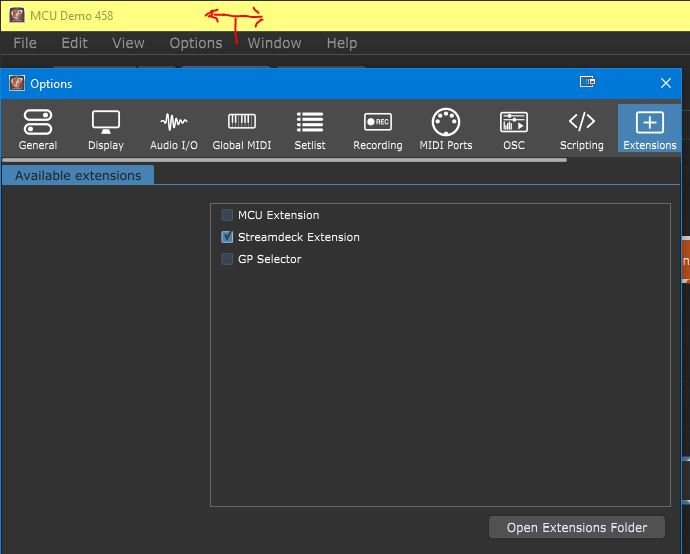This screenshot has width=690, height=554.
Task: Select the Extensions options section
Action: pyautogui.click(x=650, y=129)
